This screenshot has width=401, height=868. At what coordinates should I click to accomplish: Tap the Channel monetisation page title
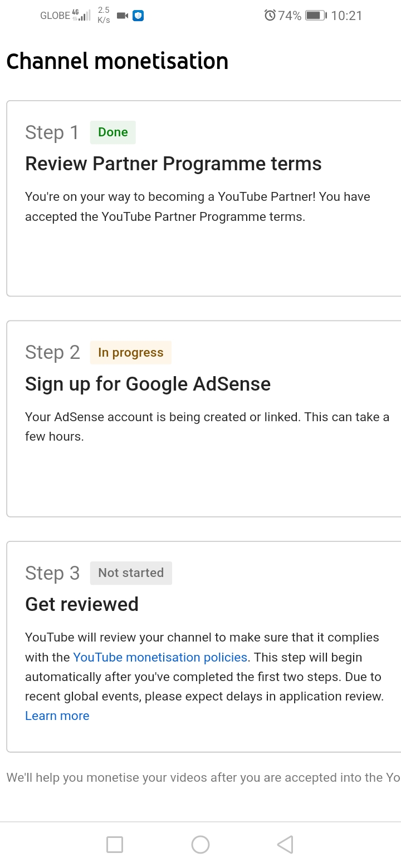coord(117,61)
